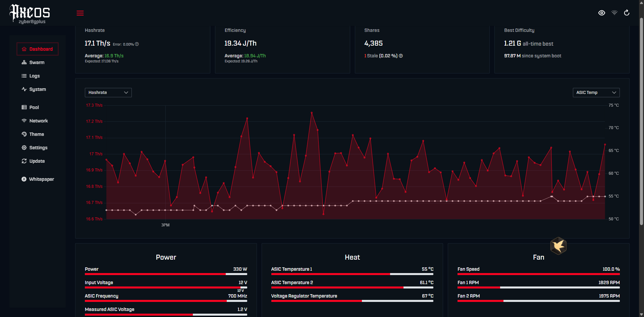The height and width of the screenshot is (317, 644).
Task: Select Dashboard in the sidebar
Action: (x=38, y=49)
